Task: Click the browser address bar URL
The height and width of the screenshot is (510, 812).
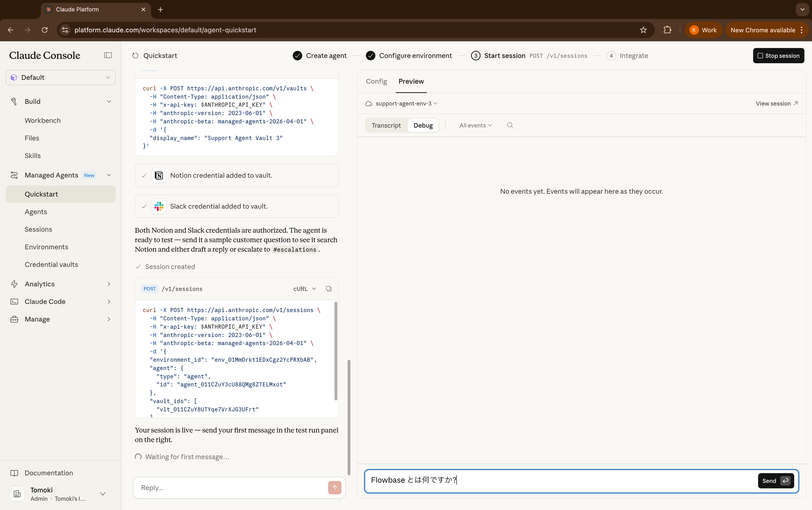Action: coord(165,30)
